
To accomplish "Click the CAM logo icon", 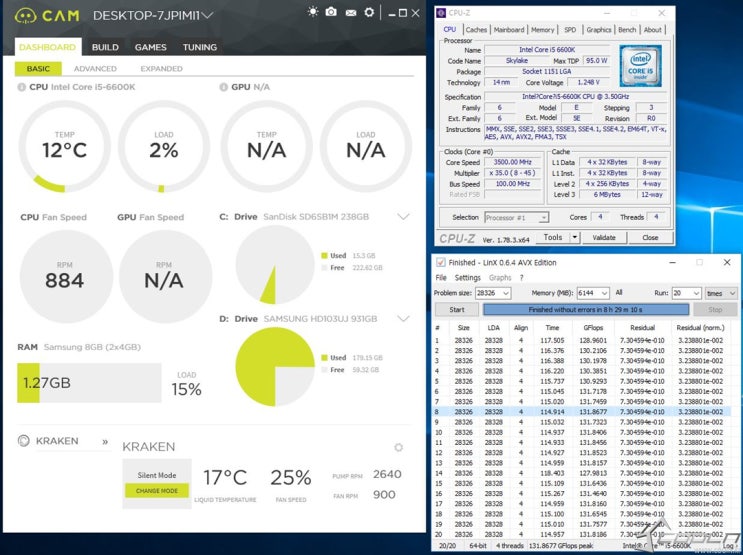I will click(x=25, y=15).
